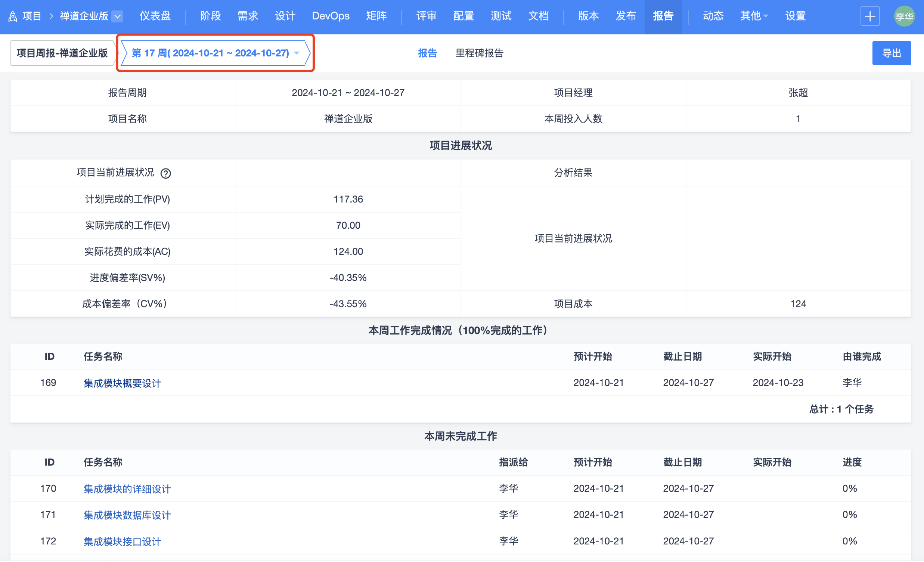
Task: Open task 集成模块概要设计
Action: (122, 383)
